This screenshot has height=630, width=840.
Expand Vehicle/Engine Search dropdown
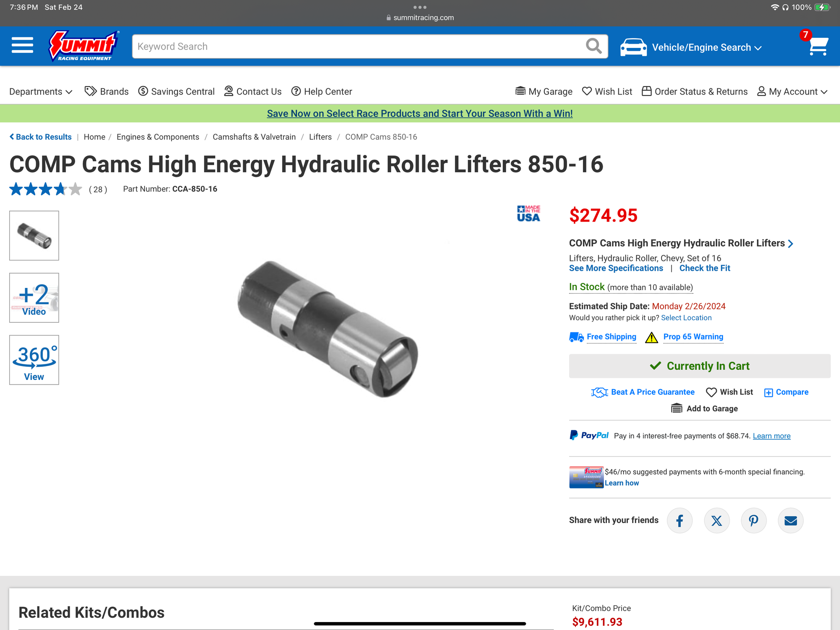pos(691,47)
